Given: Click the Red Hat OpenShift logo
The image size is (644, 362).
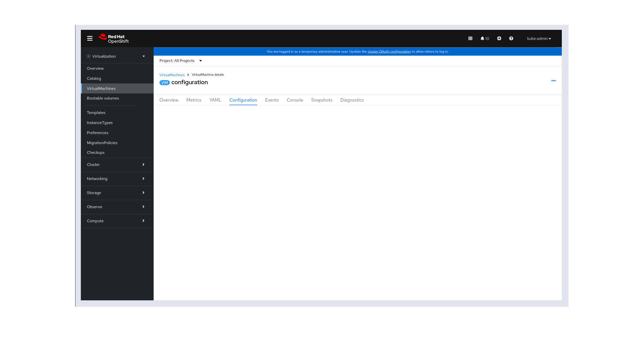Looking at the screenshot, I should tap(114, 39).
